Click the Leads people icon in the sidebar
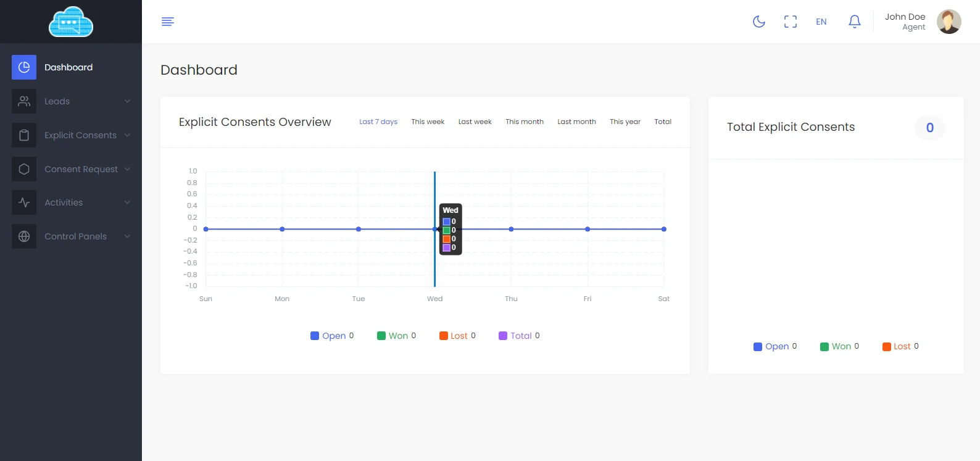The width and height of the screenshot is (980, 461). tap(24, 101)
